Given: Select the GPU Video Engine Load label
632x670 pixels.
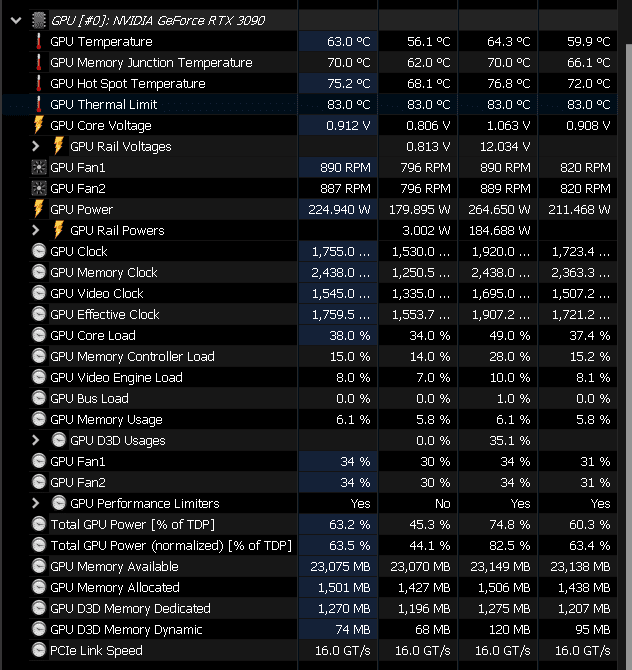Looking at the screenshot, I should click(116, 377).
